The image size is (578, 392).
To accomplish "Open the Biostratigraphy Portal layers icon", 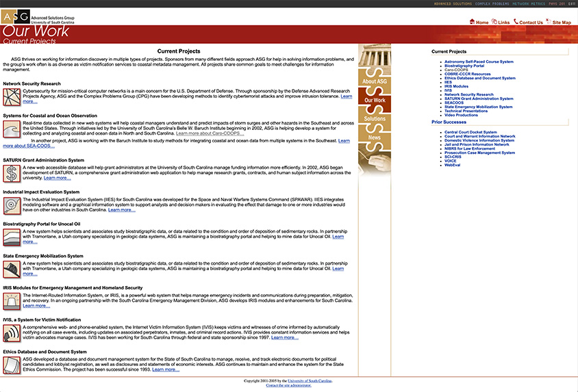I will click(12, 237).
